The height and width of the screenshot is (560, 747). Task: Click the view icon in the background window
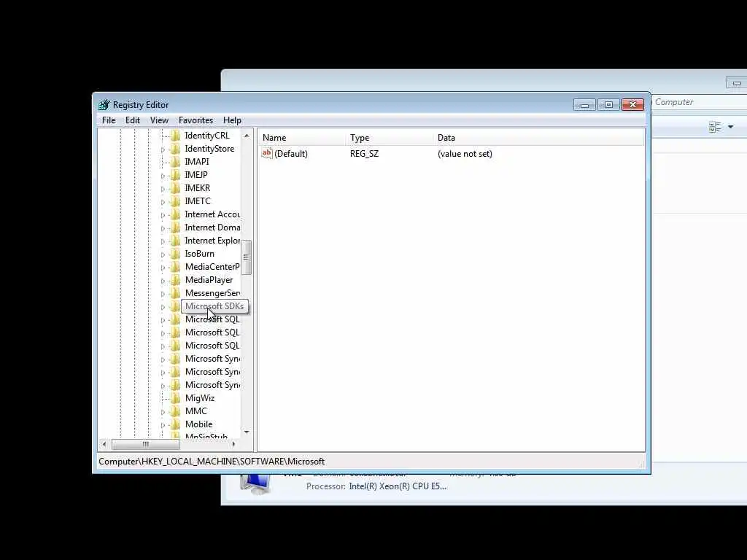click(x=715, y=127)
